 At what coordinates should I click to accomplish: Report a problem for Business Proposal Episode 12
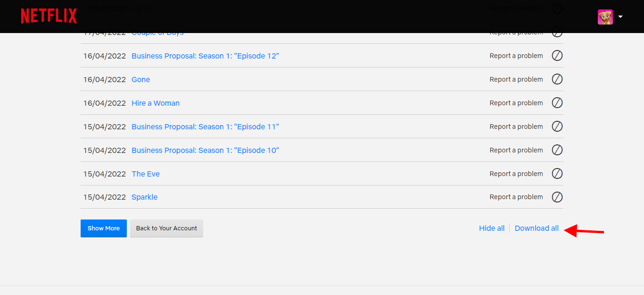[x=516, y=56]
